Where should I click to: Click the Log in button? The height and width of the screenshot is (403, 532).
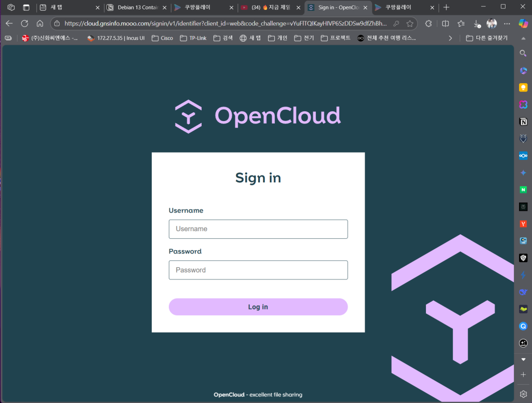[x=258, y=307]
